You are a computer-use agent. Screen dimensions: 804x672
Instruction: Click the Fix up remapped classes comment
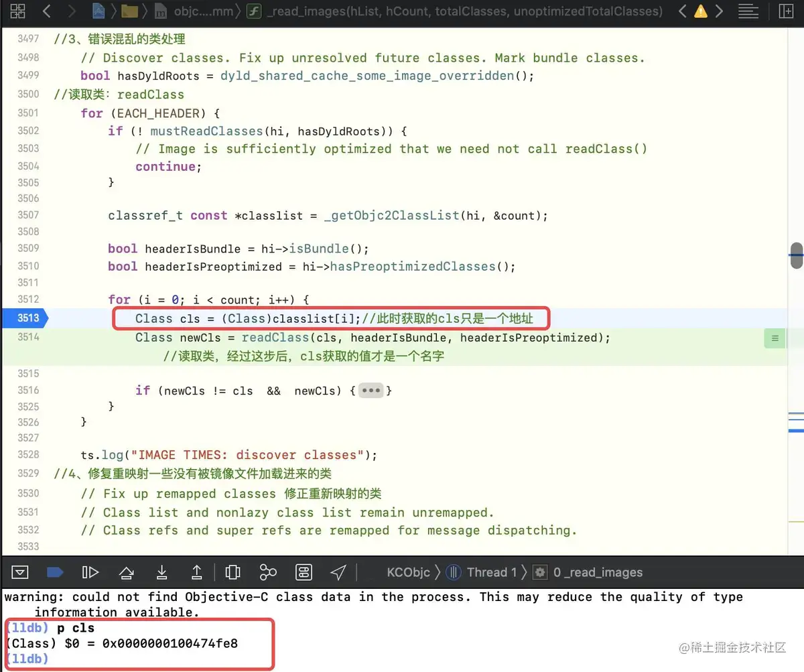coord(231,494)
